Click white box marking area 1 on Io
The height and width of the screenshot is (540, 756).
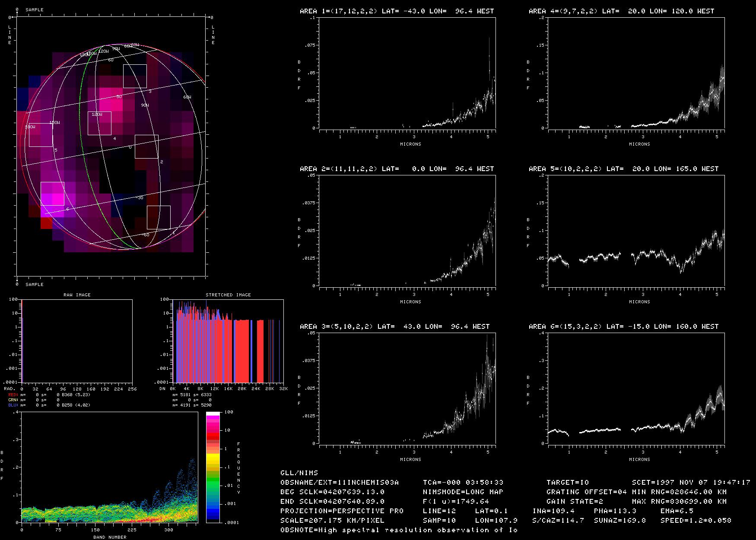(159, 217)
